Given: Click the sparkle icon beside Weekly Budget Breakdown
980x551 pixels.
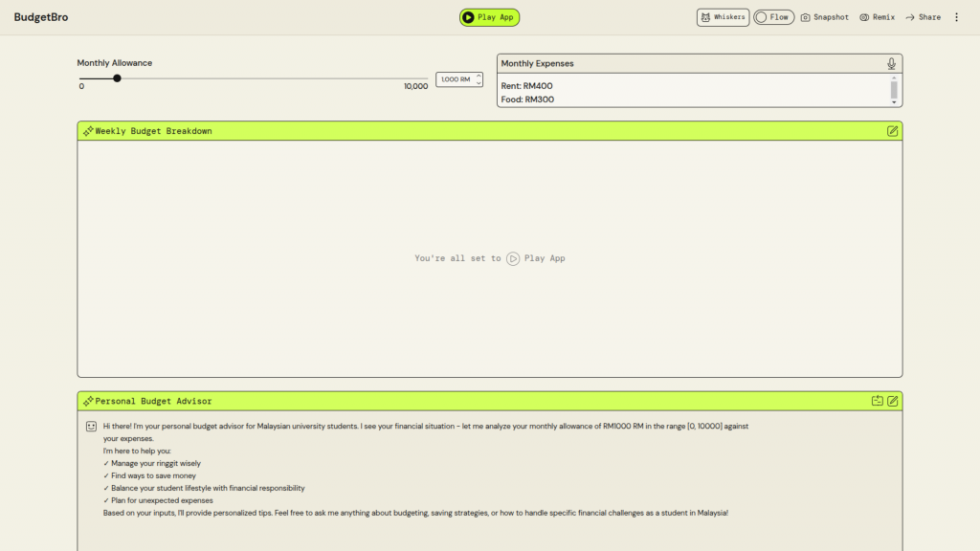Looking at the screenshot, I should click(x=88, y=131).
